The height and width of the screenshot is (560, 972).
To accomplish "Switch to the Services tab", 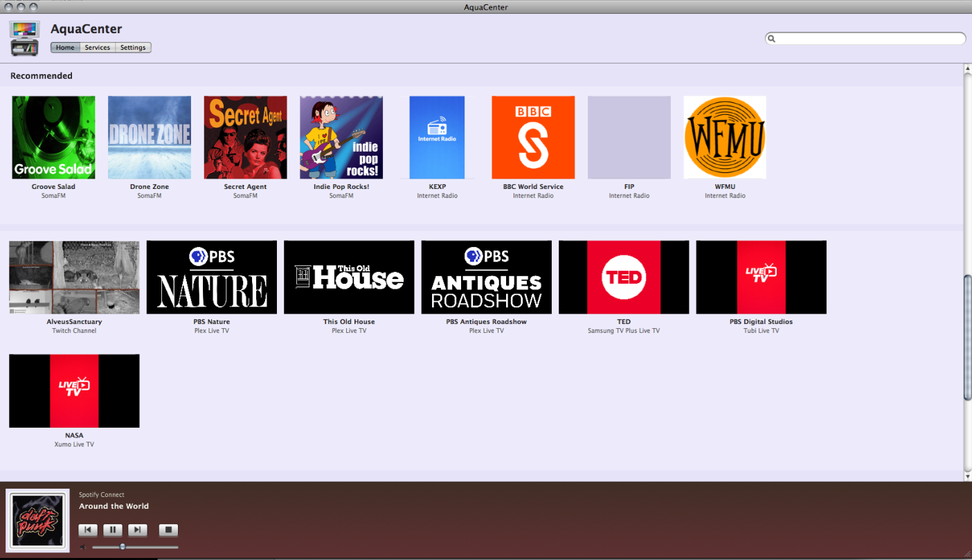I will pyautogui.click(x=98, y=48).
